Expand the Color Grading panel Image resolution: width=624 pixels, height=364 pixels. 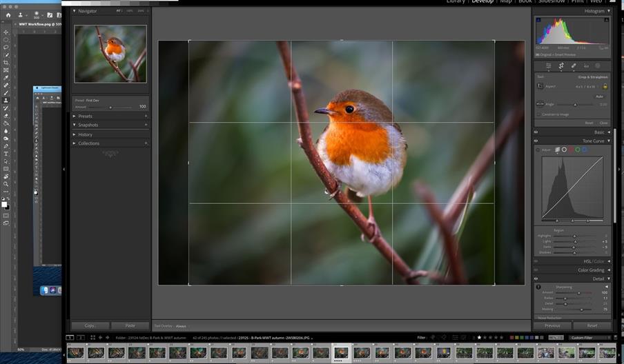coord(609,270)
